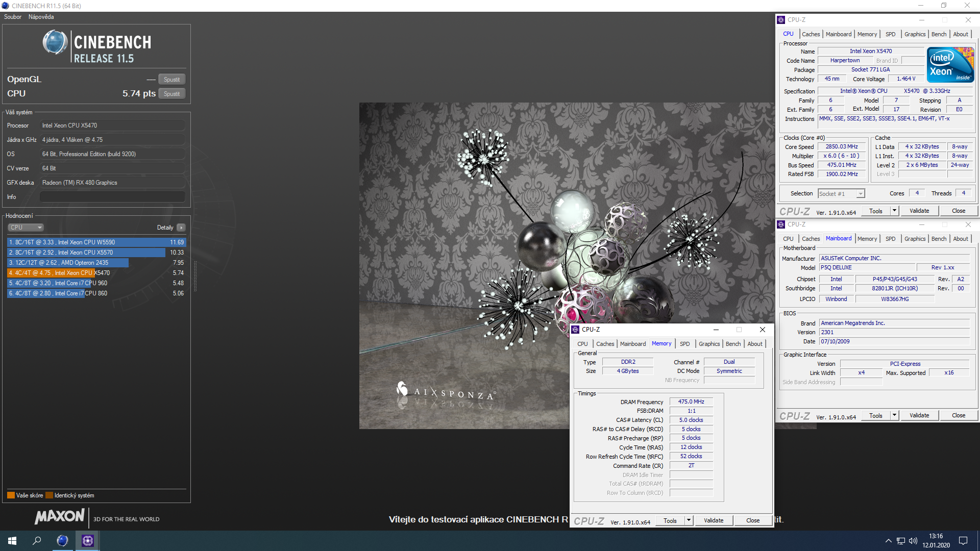Select ranking row Intel Xeon CPU W5590
Screen dimensions: 980x551
(x=96, y=242)
